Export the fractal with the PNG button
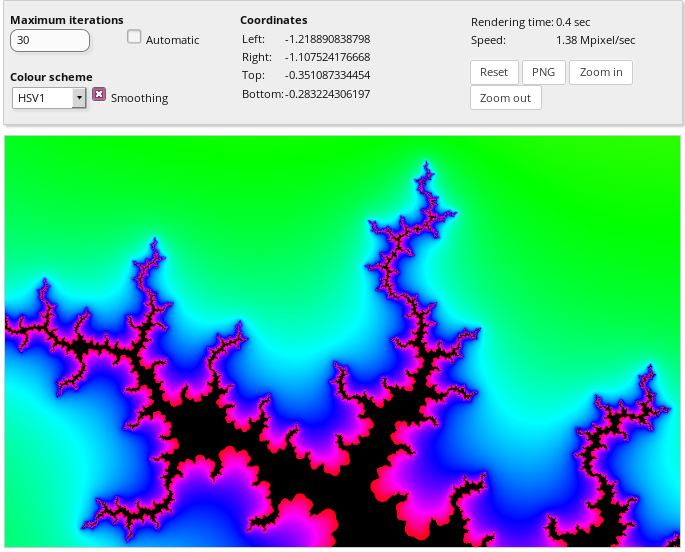 pyautogui.click(x=544, y=72)
